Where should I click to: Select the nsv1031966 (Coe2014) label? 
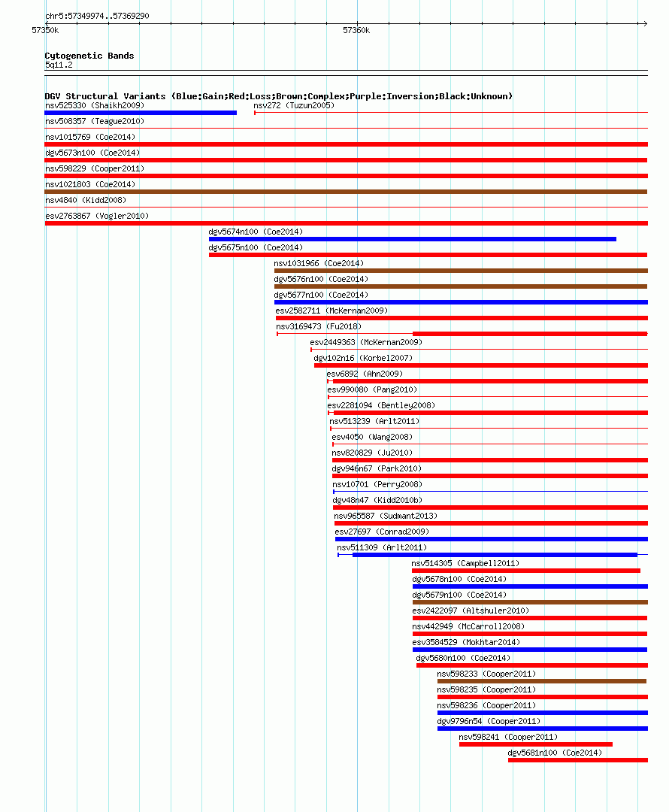click(319, 264)
